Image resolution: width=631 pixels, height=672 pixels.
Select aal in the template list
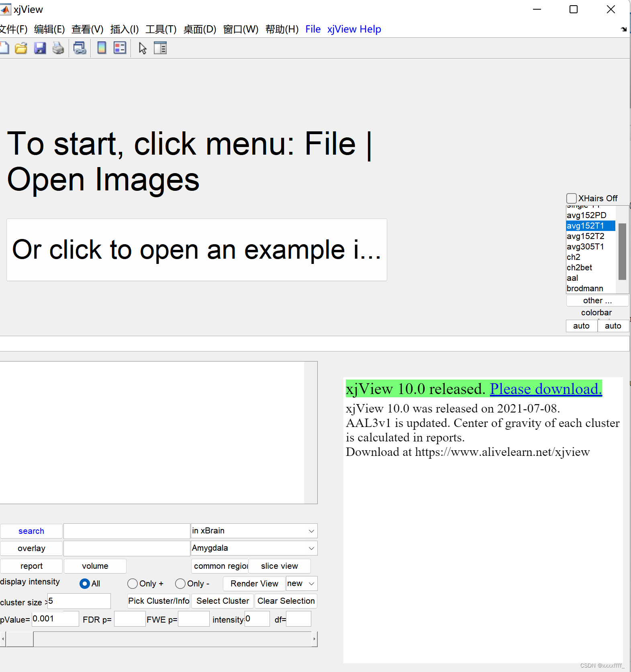590,278
